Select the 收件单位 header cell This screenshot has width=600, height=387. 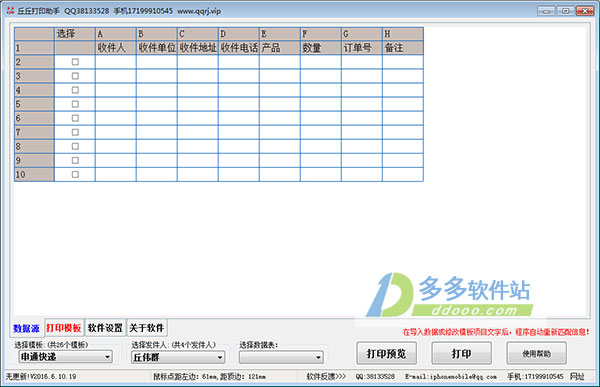[157, 48]
